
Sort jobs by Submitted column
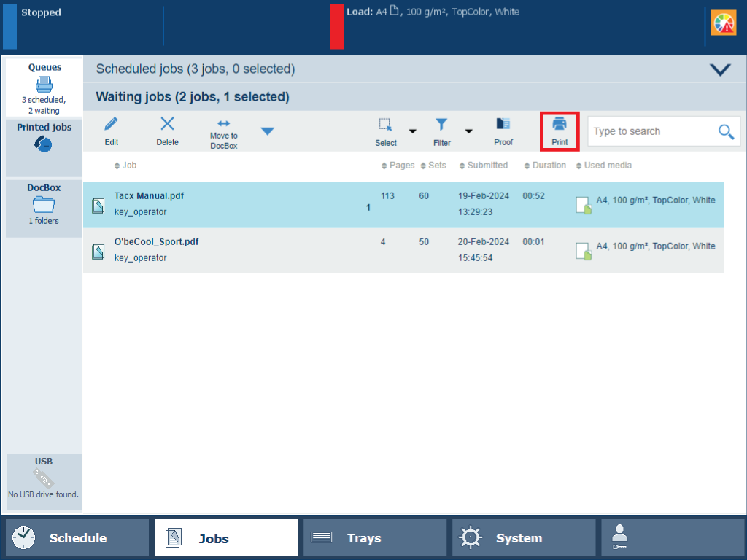tap(487, 166)
